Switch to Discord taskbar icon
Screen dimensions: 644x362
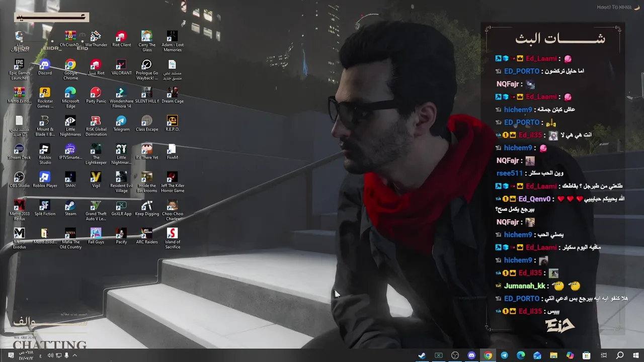471,355
